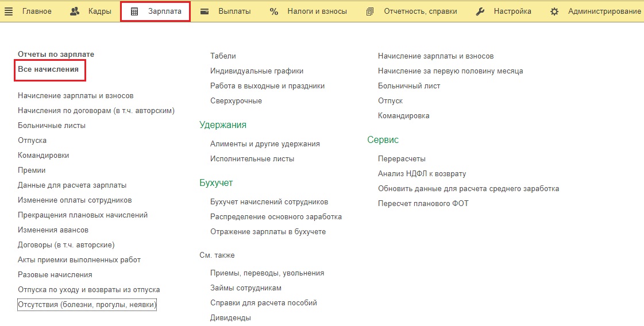
Task: Open Отчеты по зарплате
Action: (x=56, y=54)
